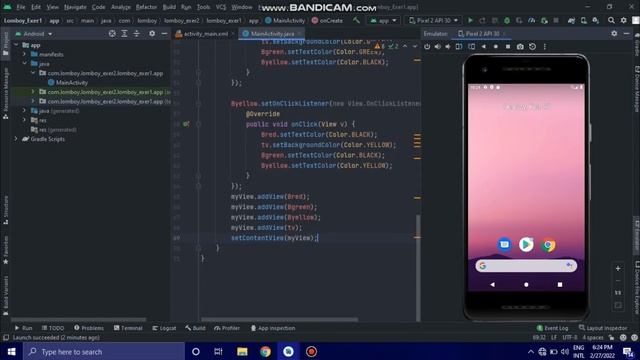Open IDE settings gear in top toolbar

(623, 20)
